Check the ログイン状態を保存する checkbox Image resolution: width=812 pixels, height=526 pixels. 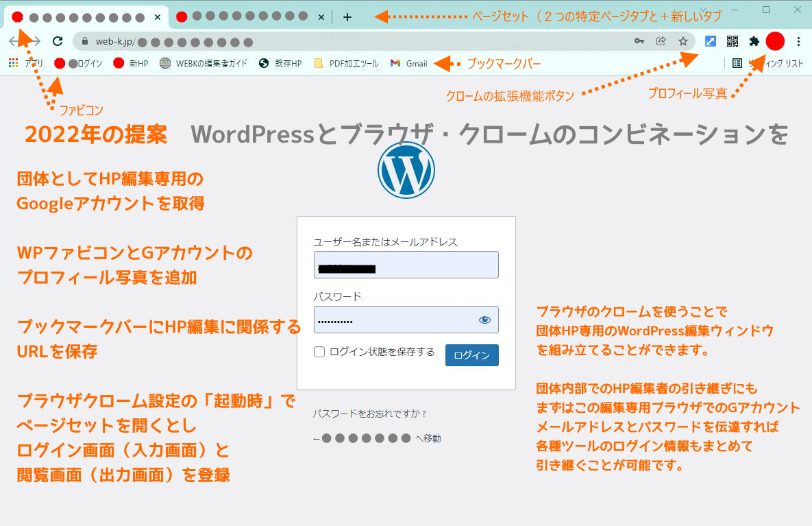[x=319, y=352]
